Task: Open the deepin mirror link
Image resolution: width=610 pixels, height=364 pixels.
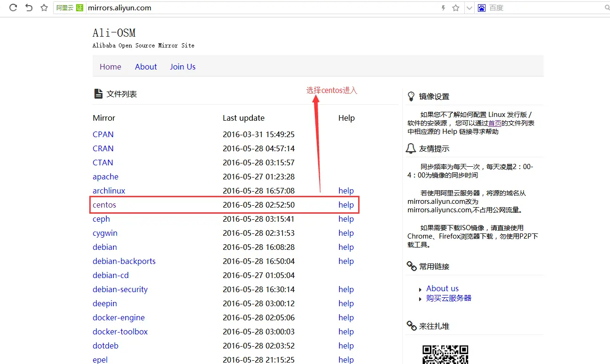Action: pyautogui.click(x=105, y=303)
